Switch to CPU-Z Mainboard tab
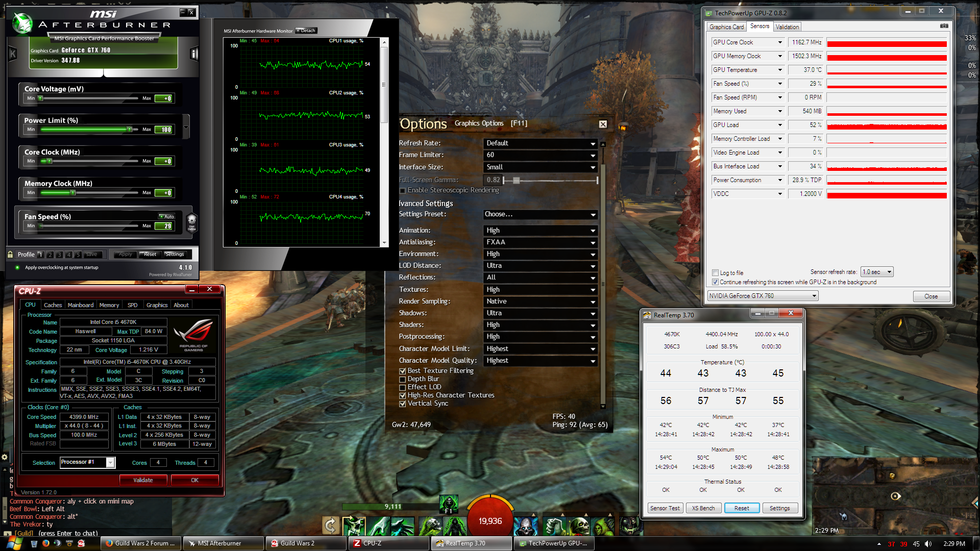980x551 pixels. point(81,305)
